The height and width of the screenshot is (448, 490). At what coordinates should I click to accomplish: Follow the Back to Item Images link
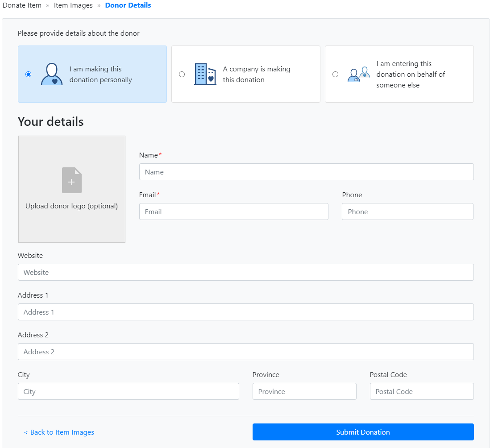point(59,432)
